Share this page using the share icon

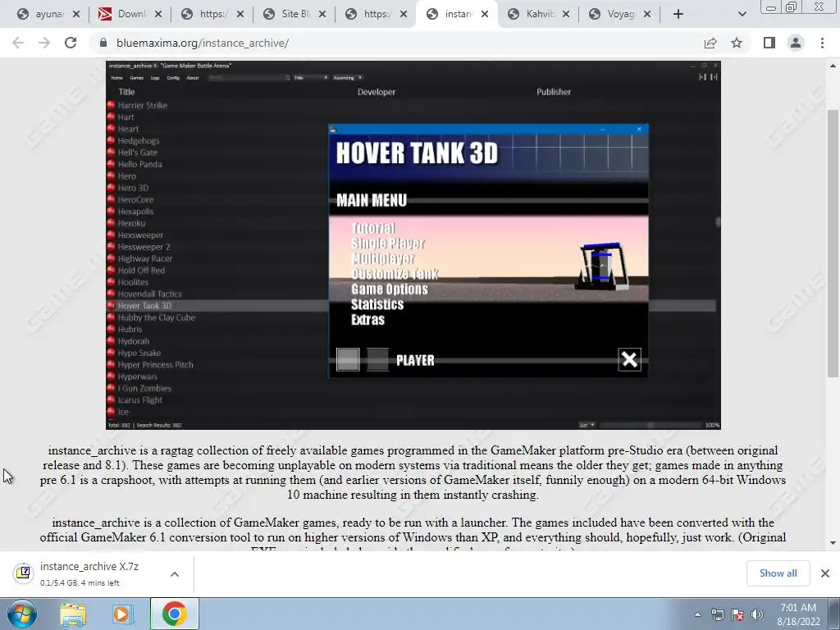pyautogui.click(x=710, y=43)
